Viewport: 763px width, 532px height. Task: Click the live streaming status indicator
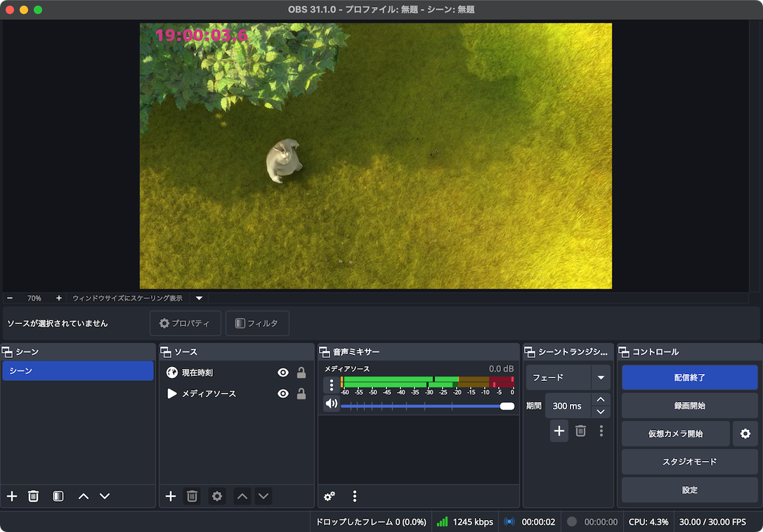tap(509, 521)
